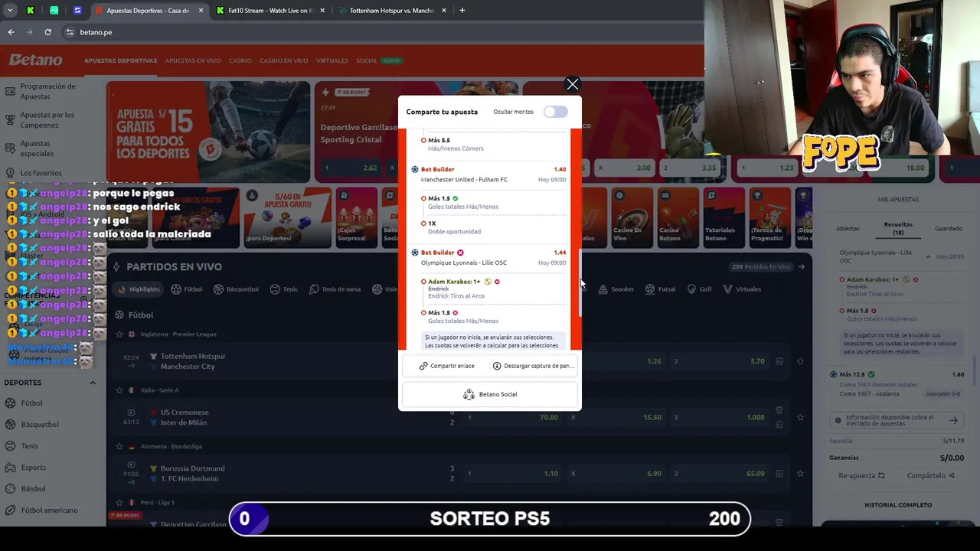980x551 pixels.
Task: Toggle the Ocultar montos switch
Action: click(x=556, y=112)
